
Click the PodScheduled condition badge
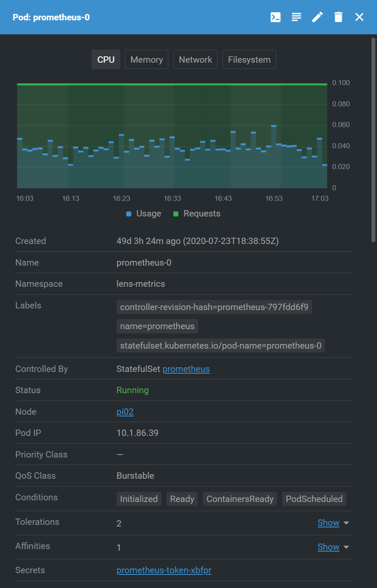pos(314,499)
